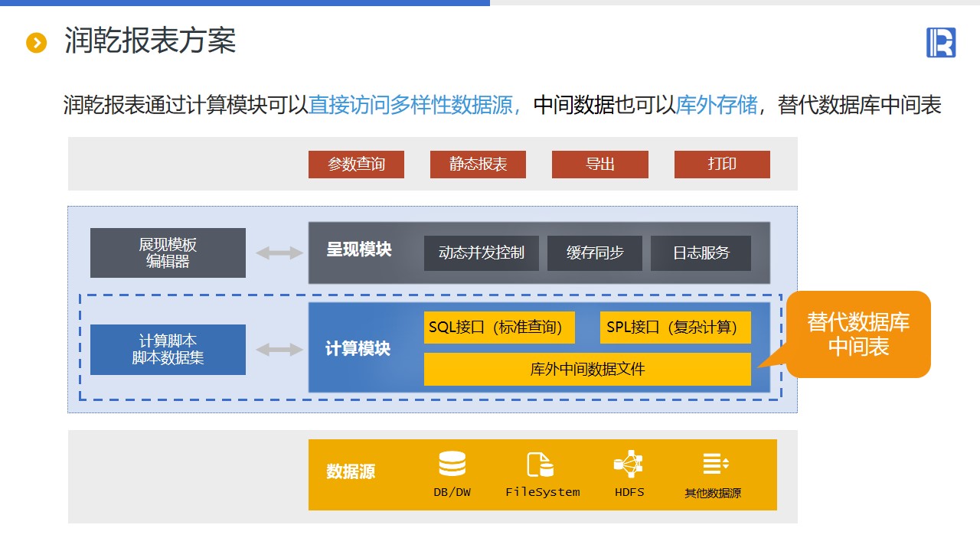Screen dimensions: 980x551
Task: Select the 计算脚本 脚本数据集 blue box
Action: [x=168, y=350]
